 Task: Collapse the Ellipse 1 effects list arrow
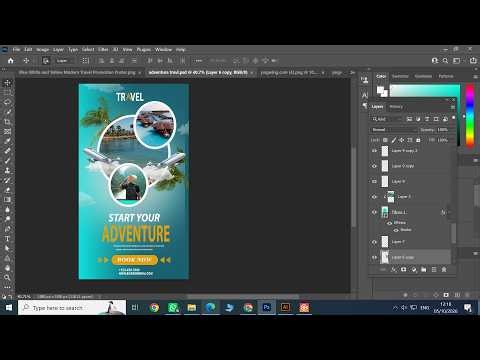(449, 212)
